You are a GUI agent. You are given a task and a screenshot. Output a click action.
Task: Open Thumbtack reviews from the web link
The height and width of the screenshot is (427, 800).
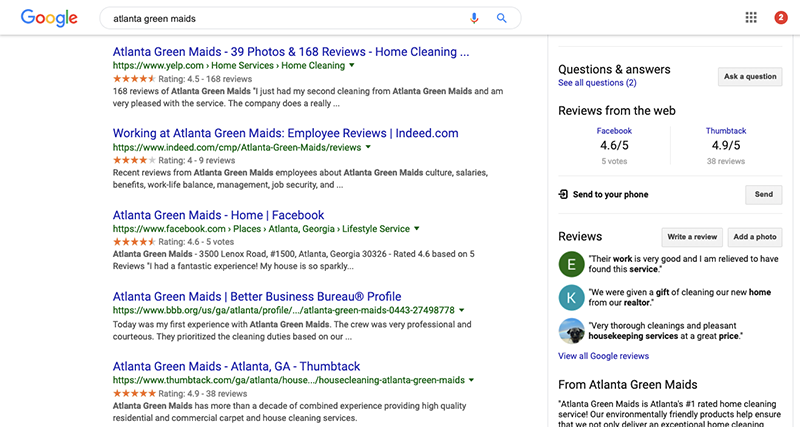point(726,131)
